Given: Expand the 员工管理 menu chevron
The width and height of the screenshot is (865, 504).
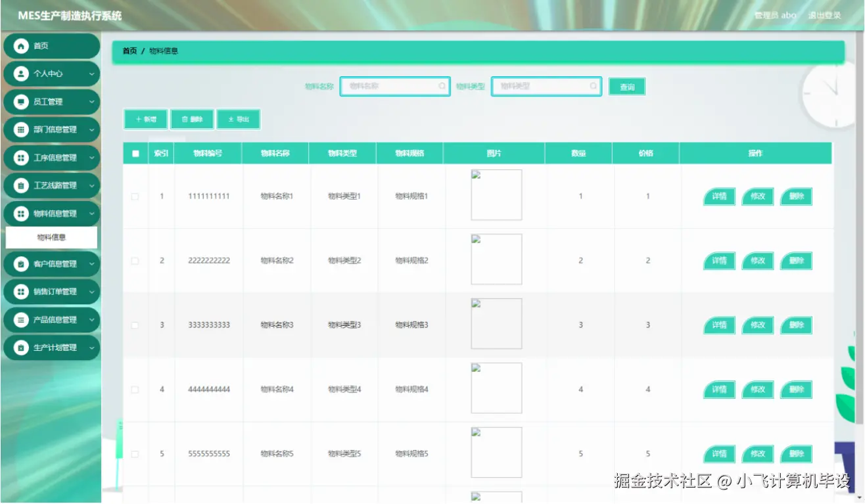Looking at the screenshot, I should click(91, 102).
